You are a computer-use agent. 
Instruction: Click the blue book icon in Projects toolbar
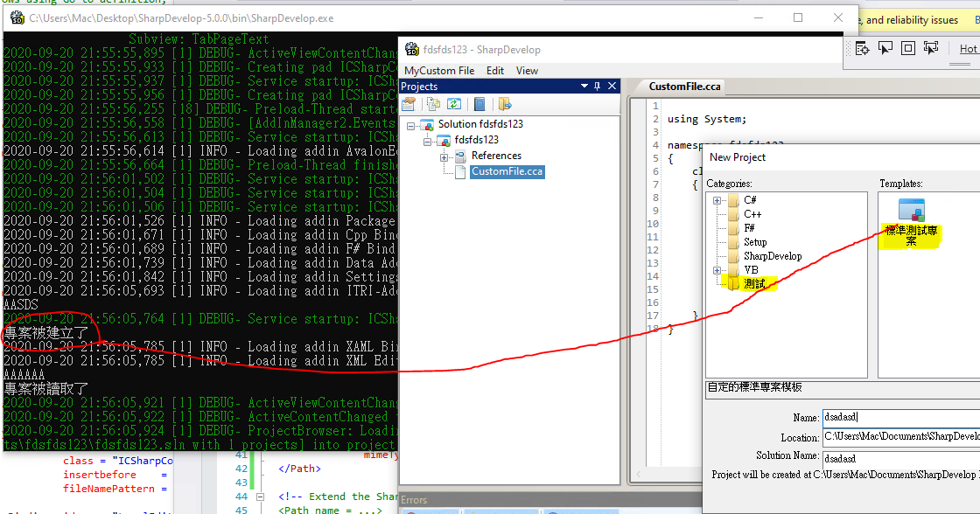click(478, 103)
